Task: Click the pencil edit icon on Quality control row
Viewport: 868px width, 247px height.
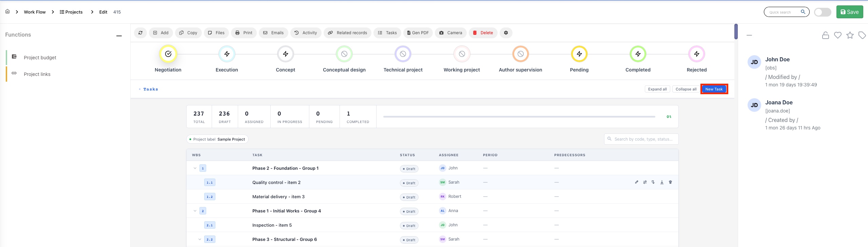Action: pos(637,182)
